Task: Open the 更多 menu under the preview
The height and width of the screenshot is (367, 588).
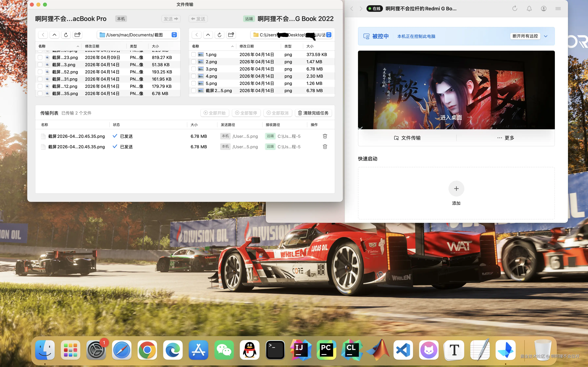Action: 506,138
